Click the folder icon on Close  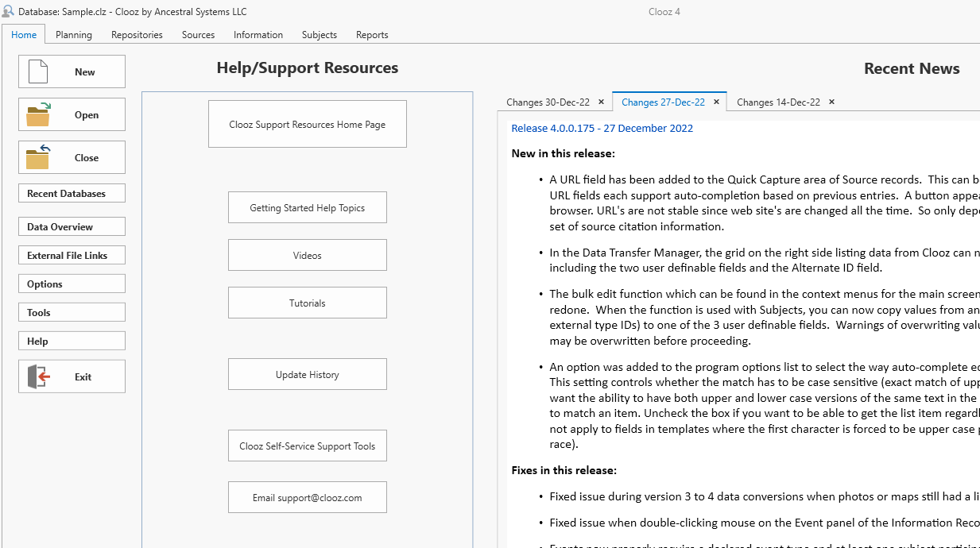[37, 157]
